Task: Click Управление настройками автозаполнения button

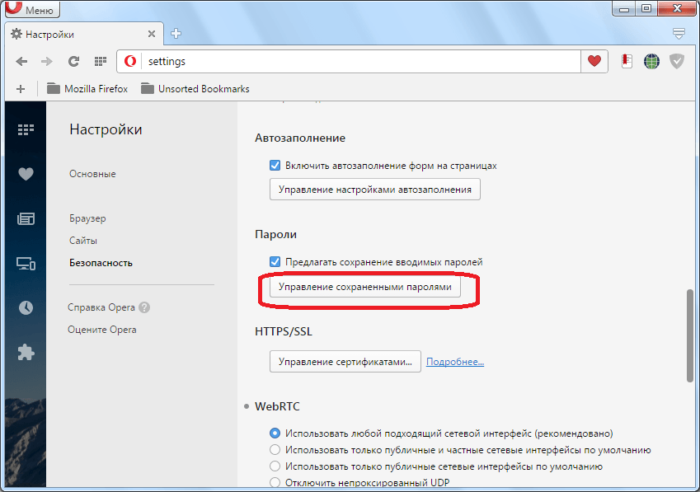Action: [375, 189]
